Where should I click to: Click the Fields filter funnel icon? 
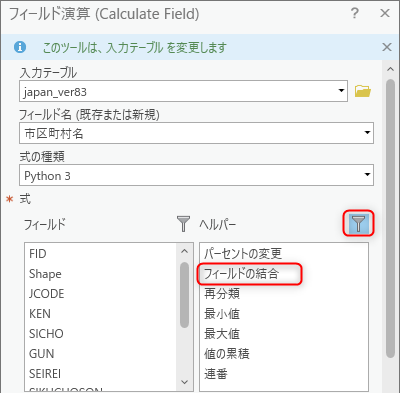click(x=183, y=223)
